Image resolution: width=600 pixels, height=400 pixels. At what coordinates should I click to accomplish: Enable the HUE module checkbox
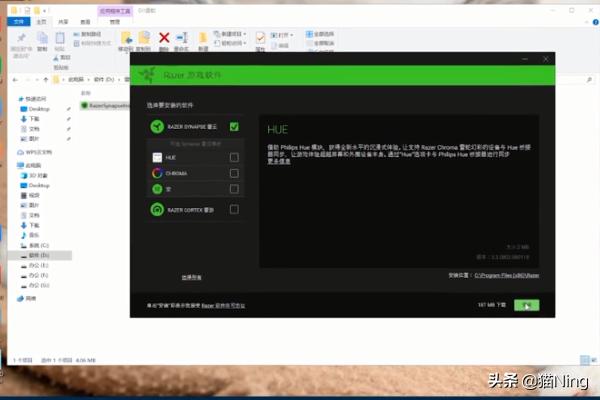pyautogui.click(x=233, y=157)
